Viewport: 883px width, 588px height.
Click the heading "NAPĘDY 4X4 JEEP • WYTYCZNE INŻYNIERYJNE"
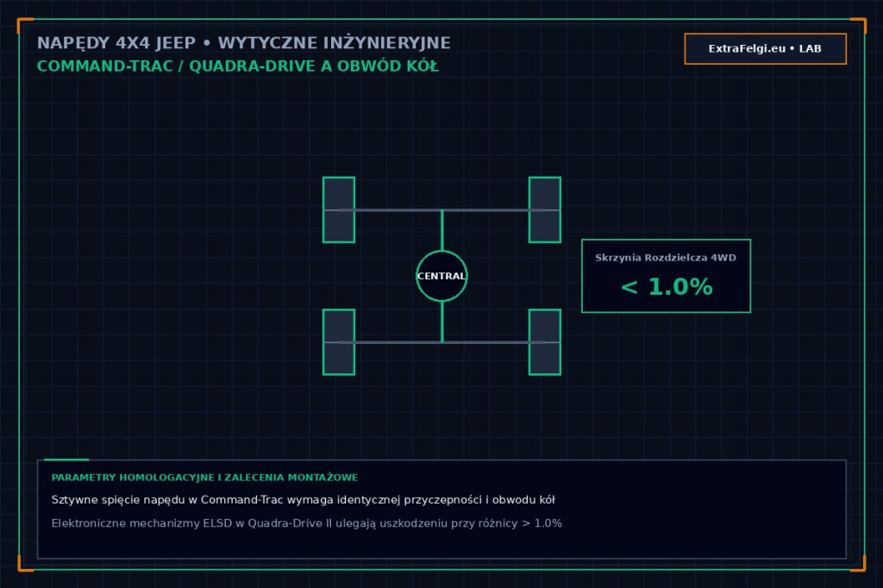coord(244,43)
